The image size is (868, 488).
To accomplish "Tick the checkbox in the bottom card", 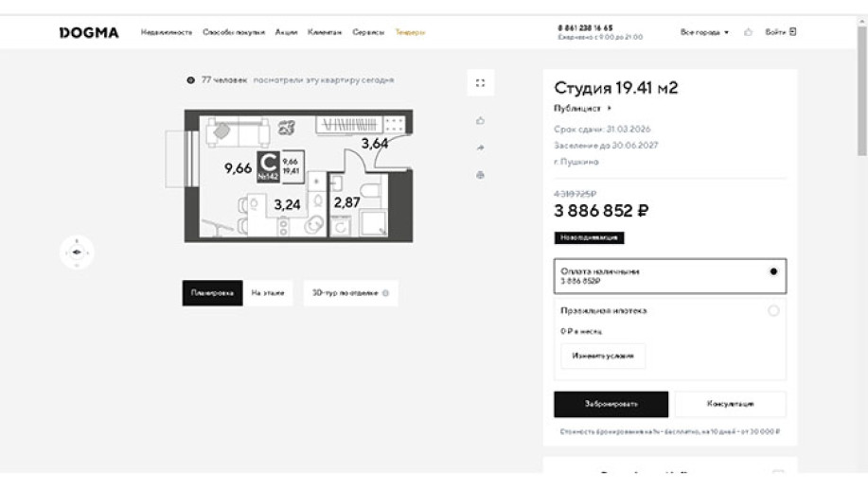I will pyautogui.click(x=778, y=475).
